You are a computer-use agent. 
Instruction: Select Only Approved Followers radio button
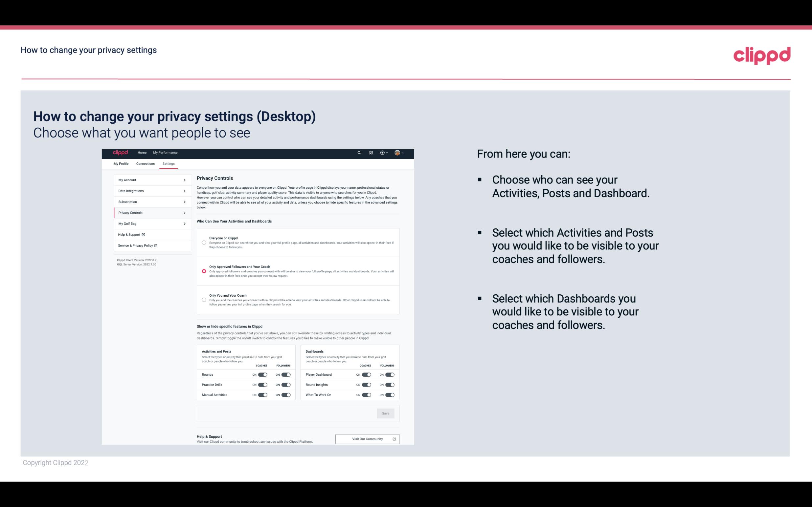pyautogui.click(x=203, y=271)
